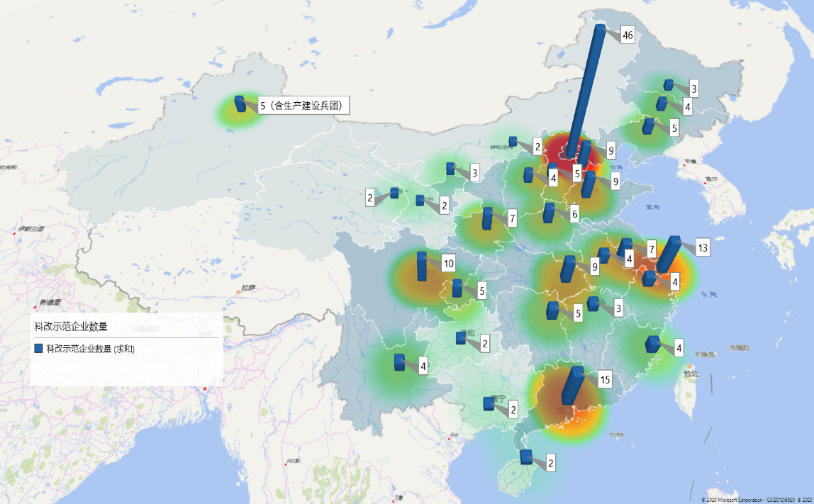Viewport: 814px width, 504px height.
Task: Select the data label showing 6
Action: (x=574, y=214)
